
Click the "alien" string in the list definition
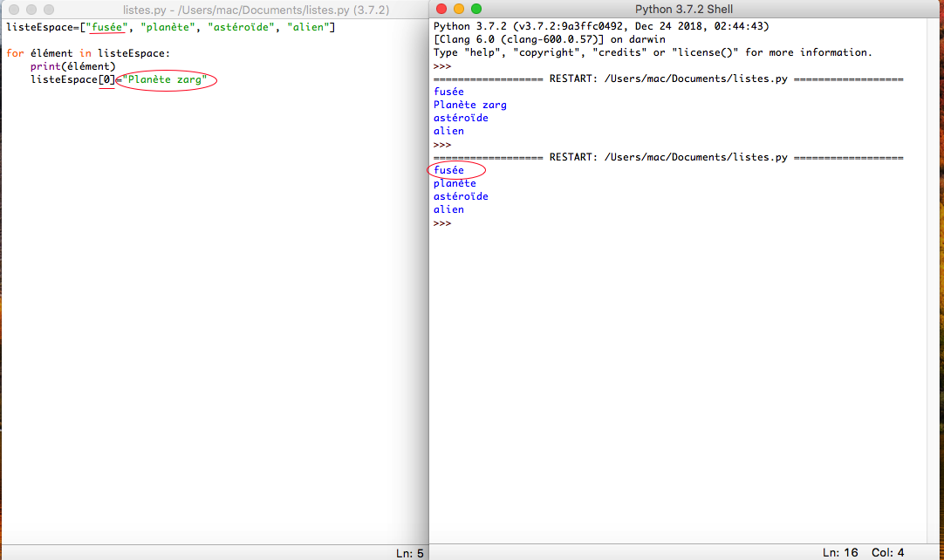[x=308, y=27]
